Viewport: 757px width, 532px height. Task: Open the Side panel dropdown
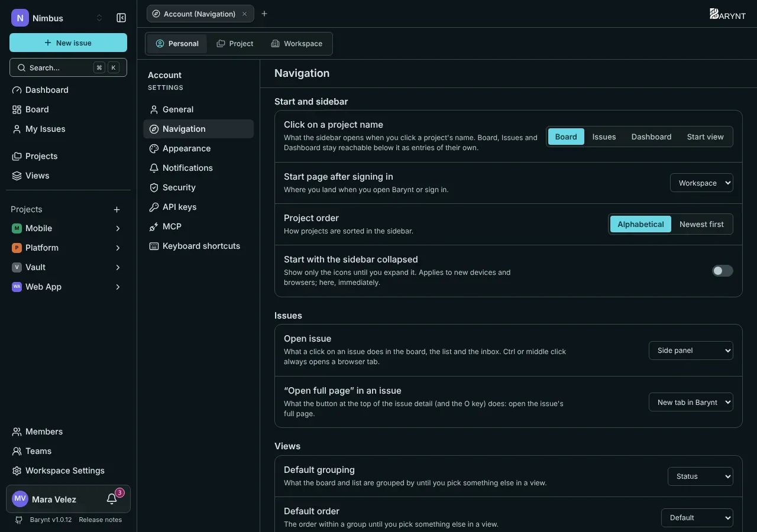691,350
